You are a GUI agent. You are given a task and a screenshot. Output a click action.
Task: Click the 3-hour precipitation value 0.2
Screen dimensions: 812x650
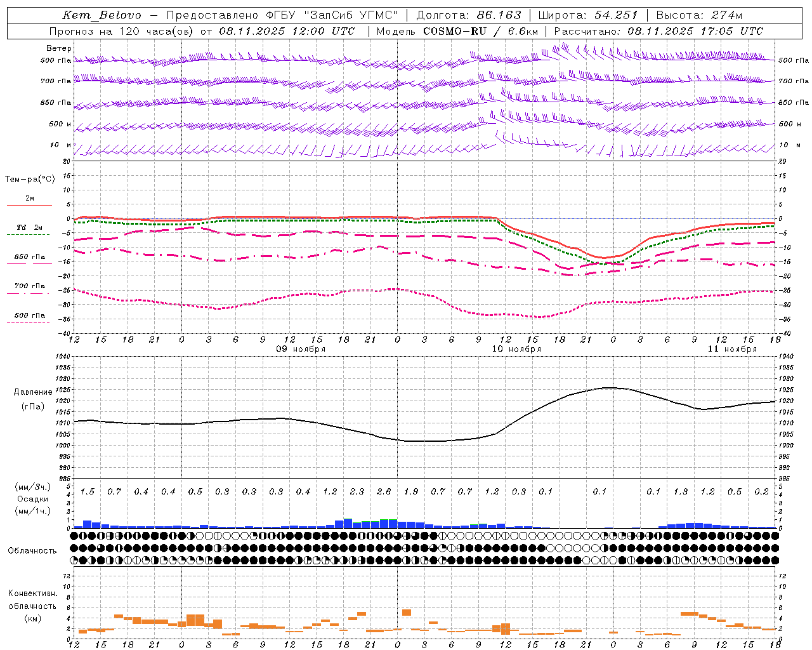(x=762, y=492)
